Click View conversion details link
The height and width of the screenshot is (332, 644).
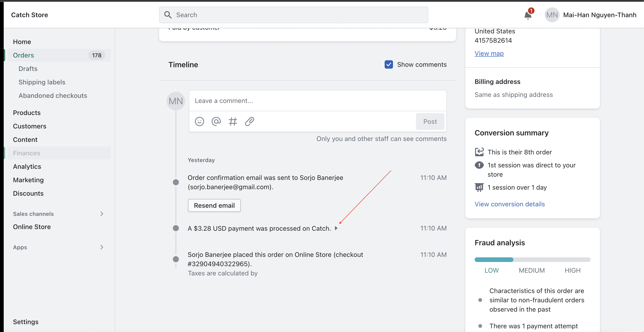click(509, 204)
